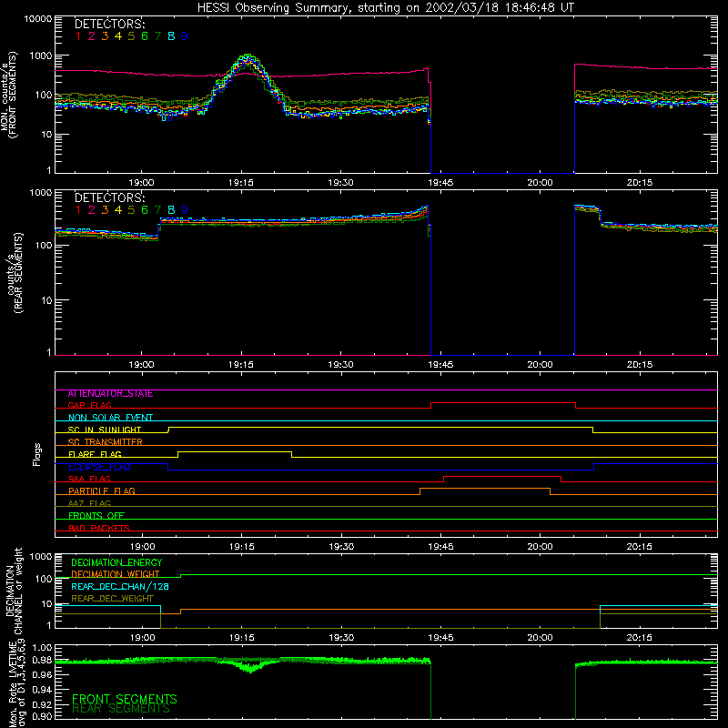Click the Flags vertical axis title
This screenshot has height=728, width=728.
[36, 454]
